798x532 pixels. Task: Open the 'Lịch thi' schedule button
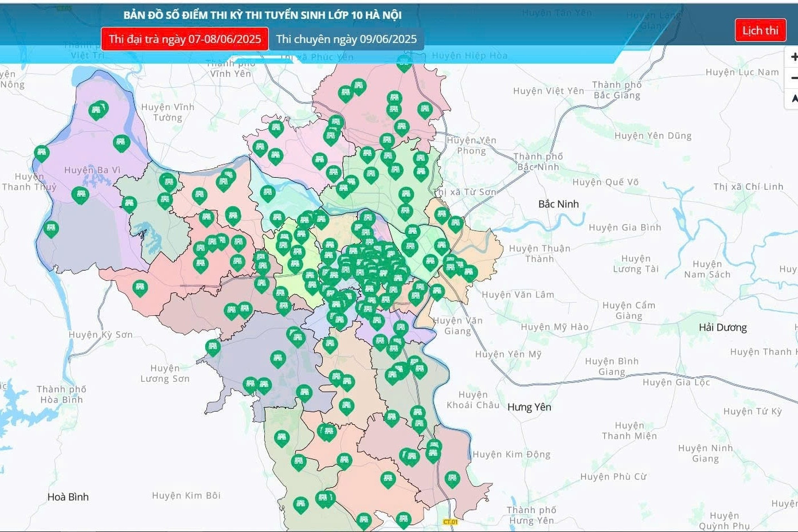pos(760,30)
